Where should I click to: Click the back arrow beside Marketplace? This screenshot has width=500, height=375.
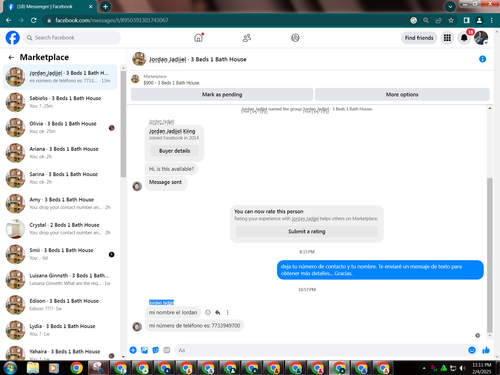tap(11, 57)
